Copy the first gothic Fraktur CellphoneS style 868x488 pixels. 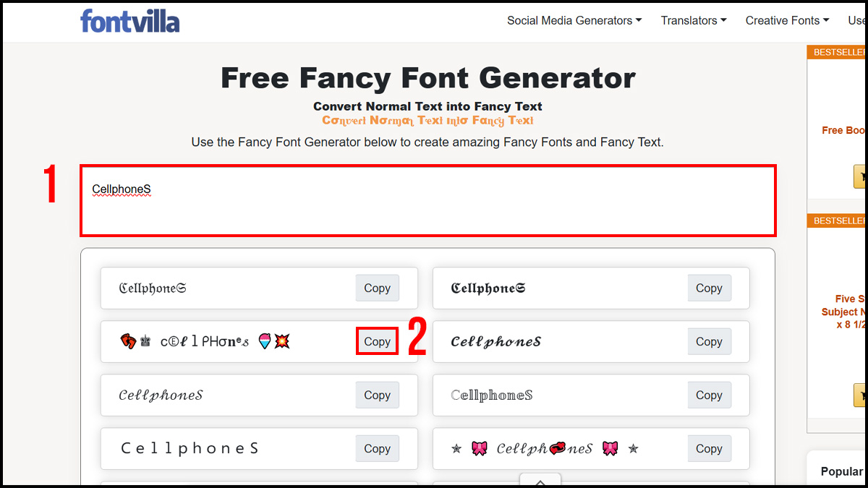(377, 288)
